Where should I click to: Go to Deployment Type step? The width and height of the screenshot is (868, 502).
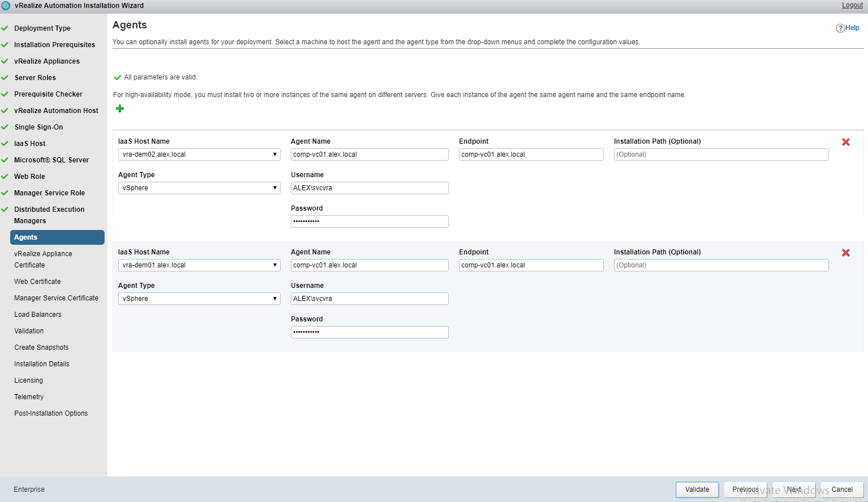point(42,28)
